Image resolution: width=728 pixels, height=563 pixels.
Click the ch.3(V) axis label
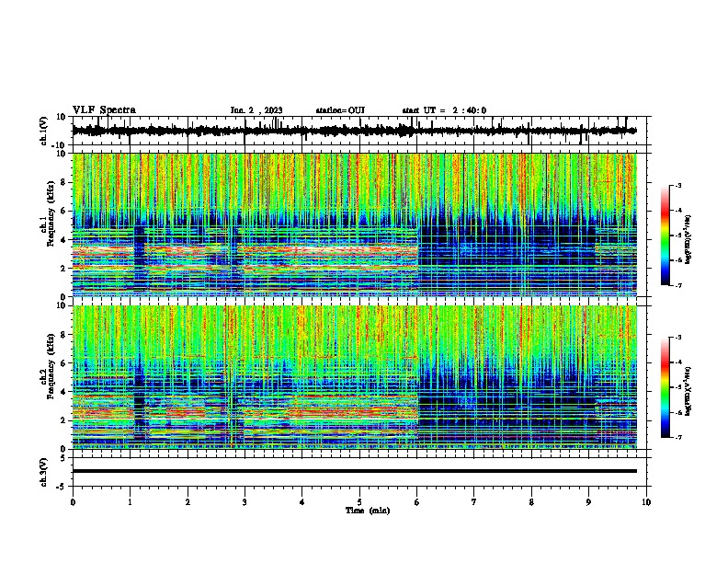(x=44, y=472)
